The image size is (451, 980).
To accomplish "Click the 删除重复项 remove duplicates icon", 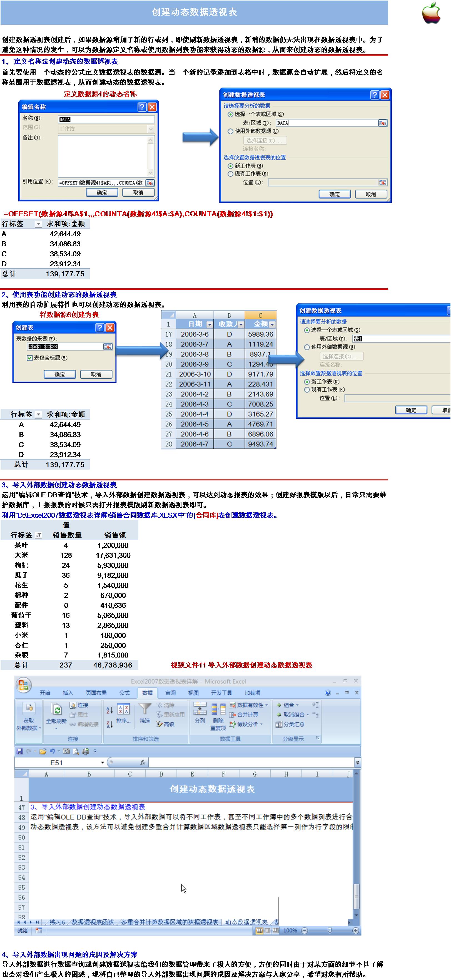I will pos(218,710).
